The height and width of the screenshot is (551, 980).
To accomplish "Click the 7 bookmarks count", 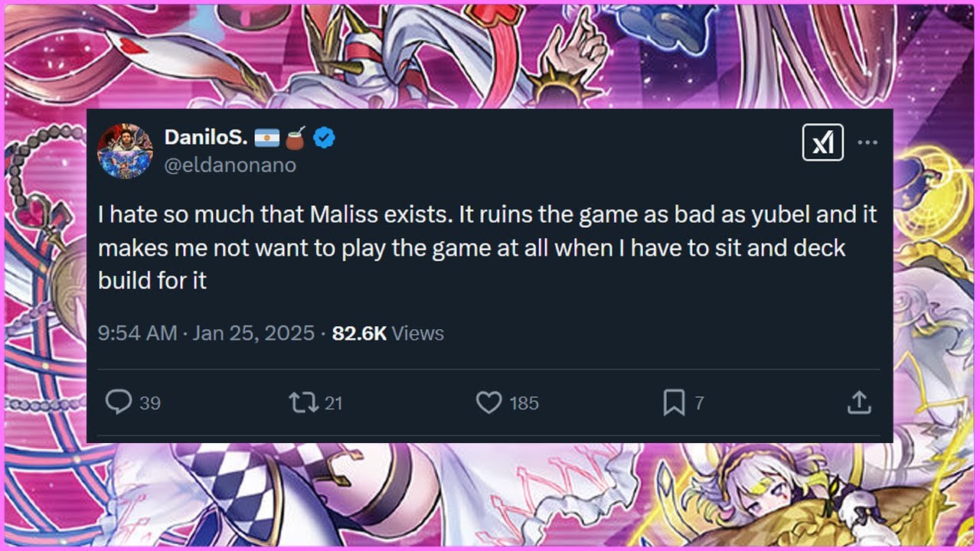I will 699,403.
